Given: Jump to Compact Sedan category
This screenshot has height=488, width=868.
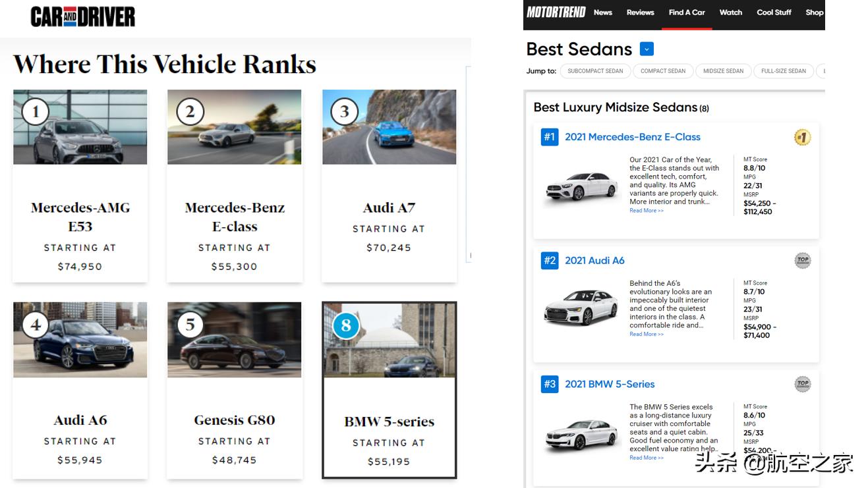Looking at the screenshot, I should coord(663,71).
